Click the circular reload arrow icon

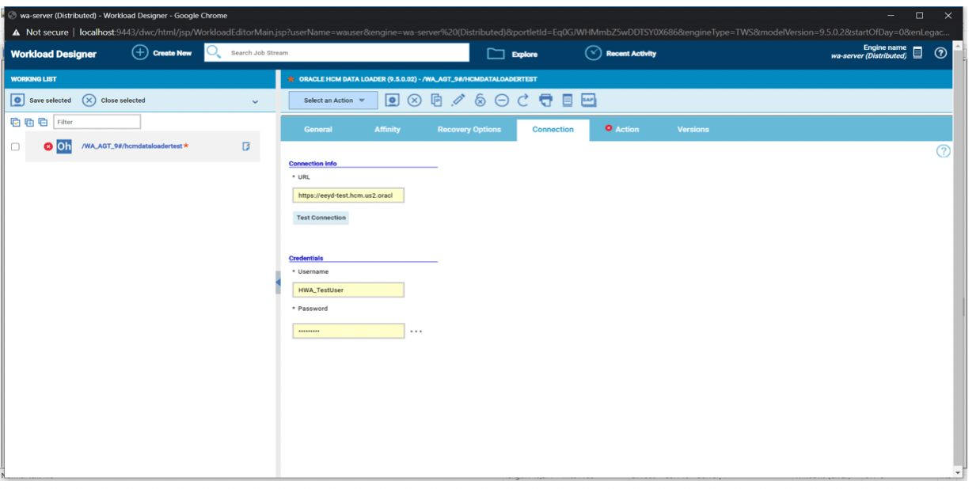tap(523, 100)
